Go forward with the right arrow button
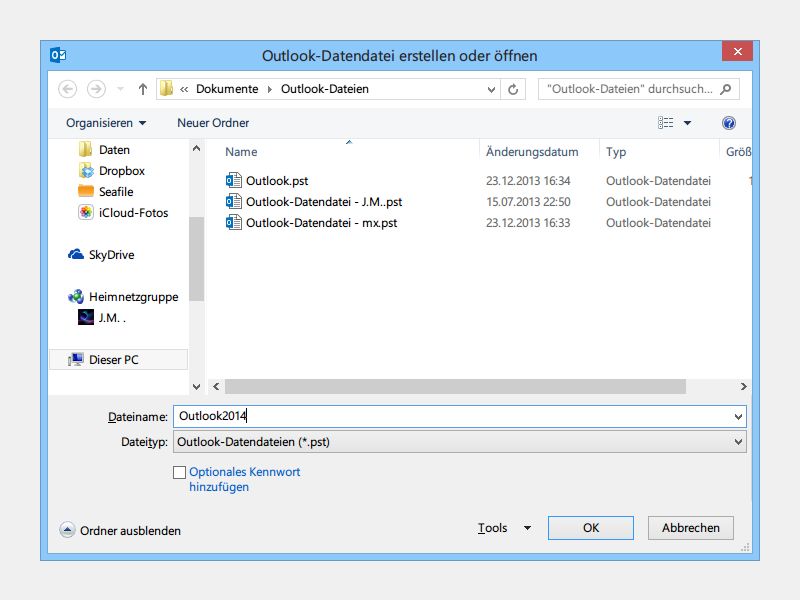800x600 pixels. click(96, 89)
